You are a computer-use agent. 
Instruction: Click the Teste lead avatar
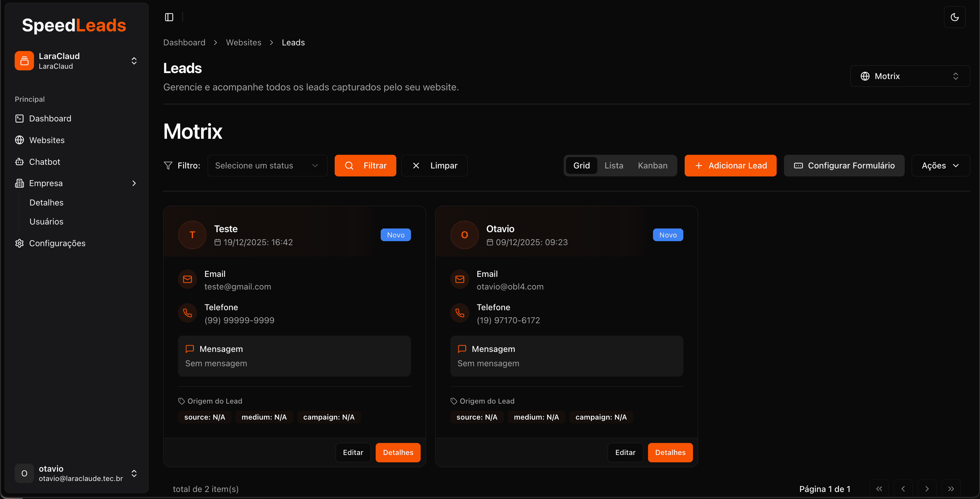click(x=192, y=235)
